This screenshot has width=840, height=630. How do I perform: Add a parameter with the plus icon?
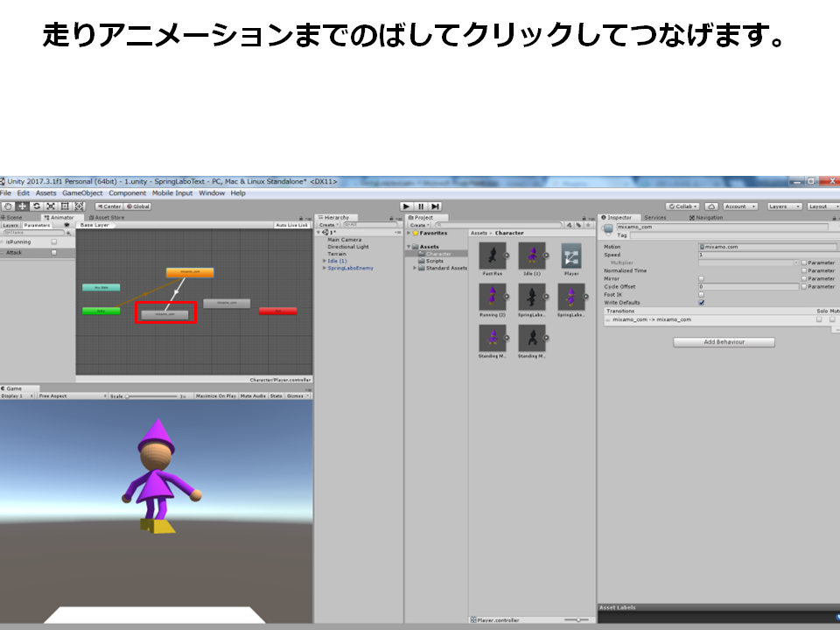[68, 233]
